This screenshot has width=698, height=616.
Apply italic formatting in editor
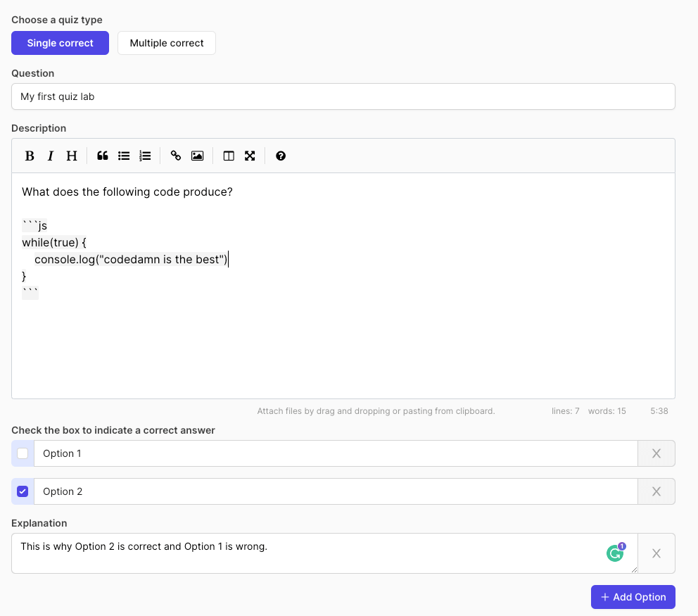(51, 156)
